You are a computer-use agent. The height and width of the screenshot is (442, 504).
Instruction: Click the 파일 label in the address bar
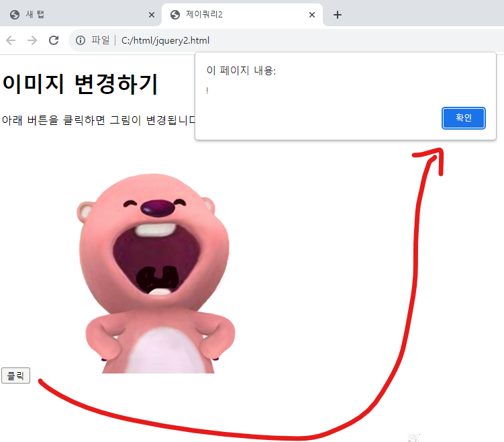coord(100,40)
